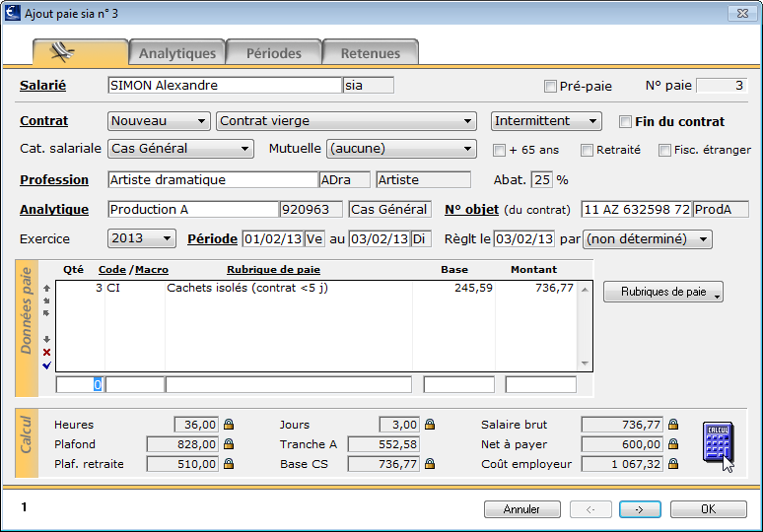Click the Salarié label link
The height and width of the screenshot is (532, 763).
(42, 86)
